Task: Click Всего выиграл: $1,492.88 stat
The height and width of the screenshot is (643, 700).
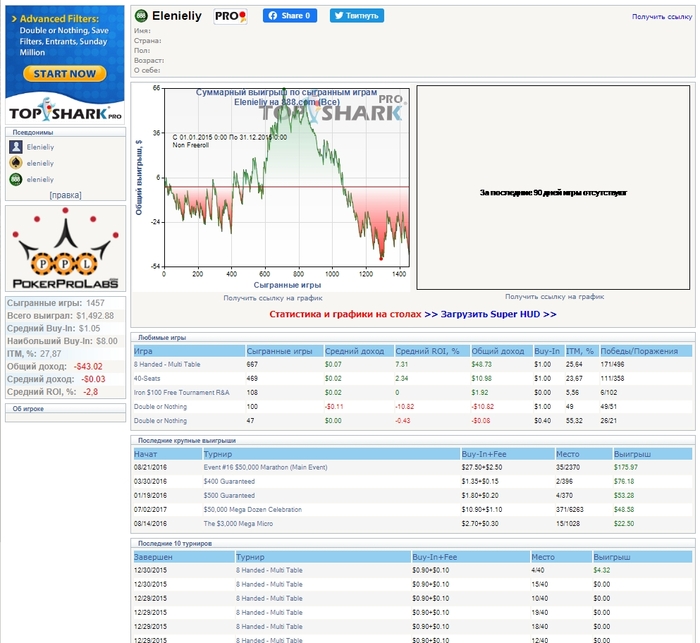Action: click(65, 316)
